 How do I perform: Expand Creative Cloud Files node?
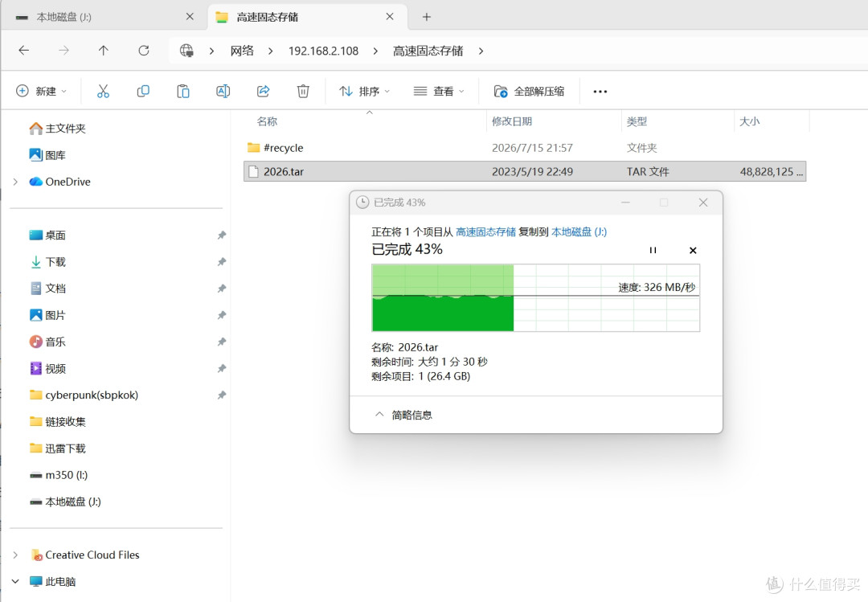point(15,555)
